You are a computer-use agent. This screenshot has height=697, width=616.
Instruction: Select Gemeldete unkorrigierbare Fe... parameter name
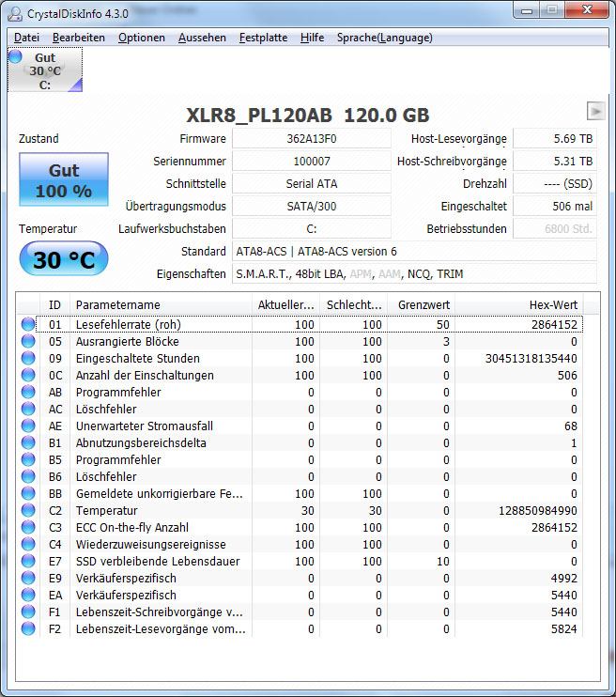tap(159, 493)
